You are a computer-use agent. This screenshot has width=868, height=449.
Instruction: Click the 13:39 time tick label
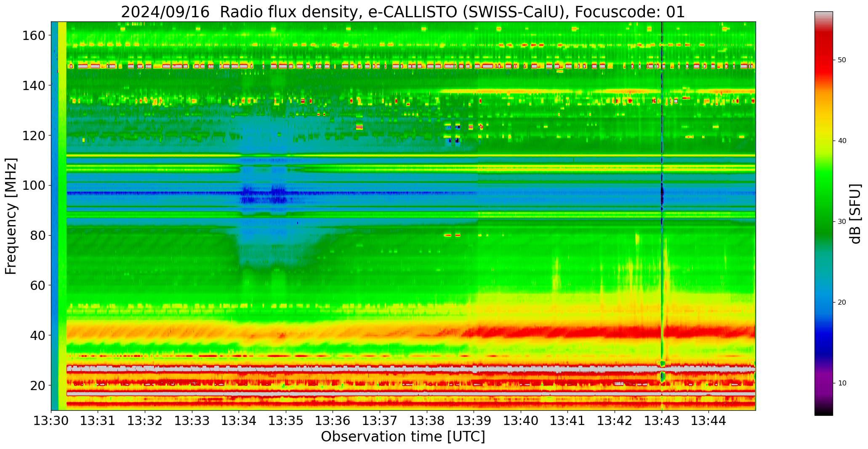[474, 421]
